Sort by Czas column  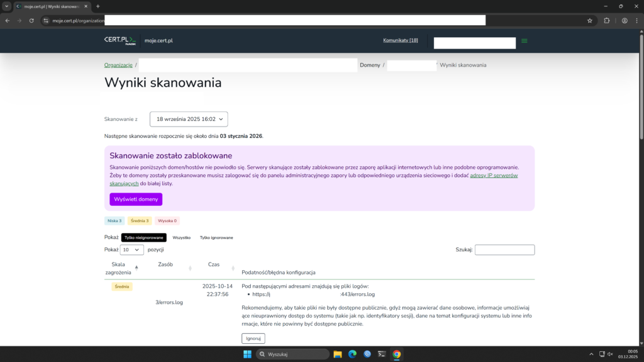click(216, 268)
